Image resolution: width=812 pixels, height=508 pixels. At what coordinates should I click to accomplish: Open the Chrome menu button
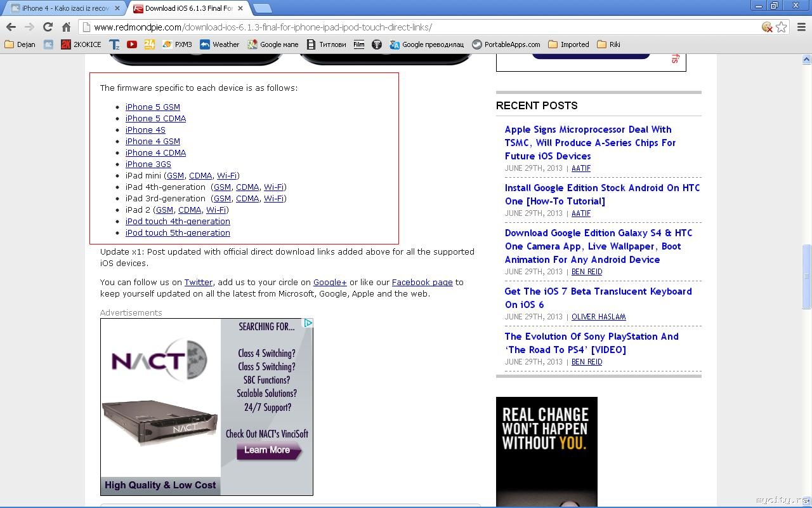point(802,27)
